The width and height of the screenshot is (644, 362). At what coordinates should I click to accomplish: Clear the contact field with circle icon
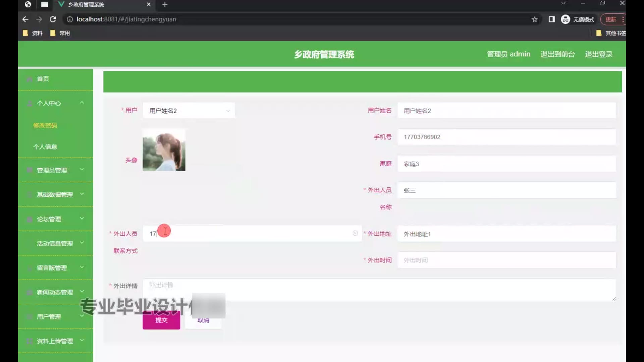[x=355, y=233]
